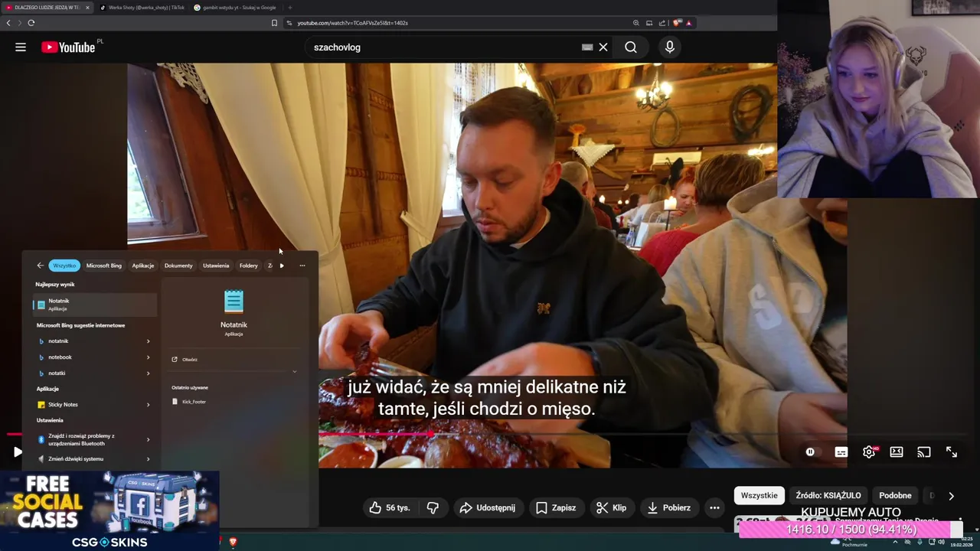Like the video with 56 tys.
980x551 pixels.
390,507
